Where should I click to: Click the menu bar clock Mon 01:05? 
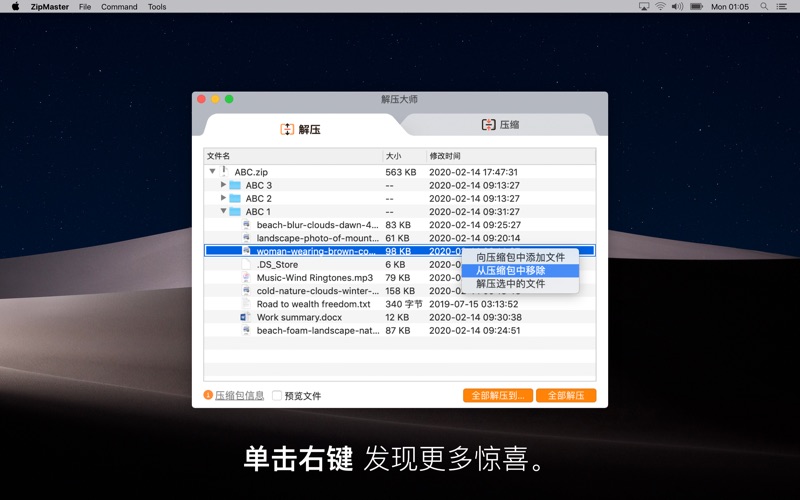click(x=730, y=7)
